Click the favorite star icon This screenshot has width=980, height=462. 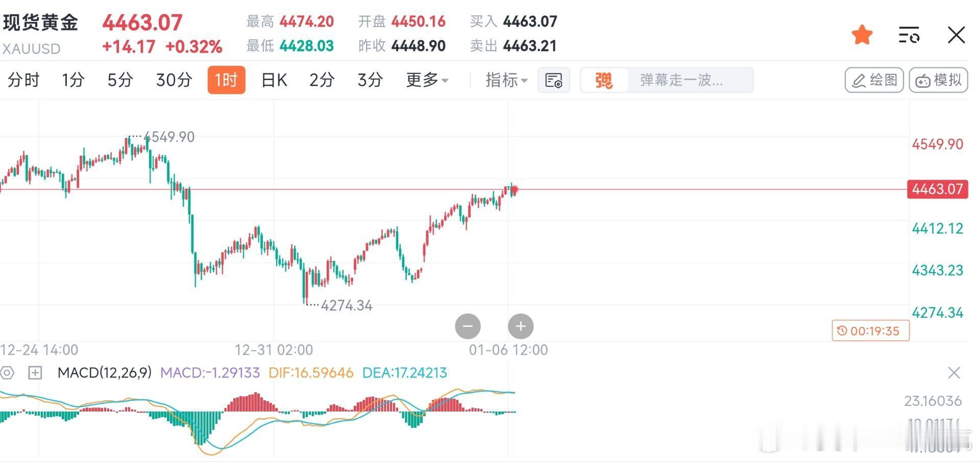(862, 34)
